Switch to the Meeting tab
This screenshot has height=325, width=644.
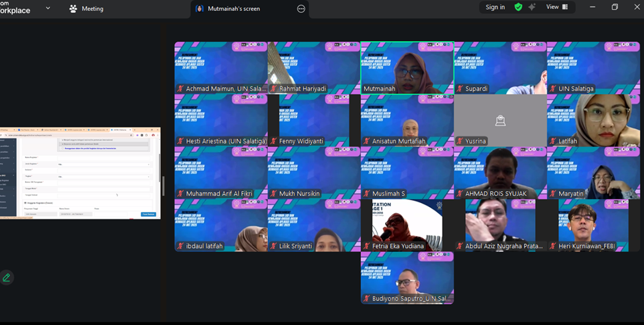point(86,9)
